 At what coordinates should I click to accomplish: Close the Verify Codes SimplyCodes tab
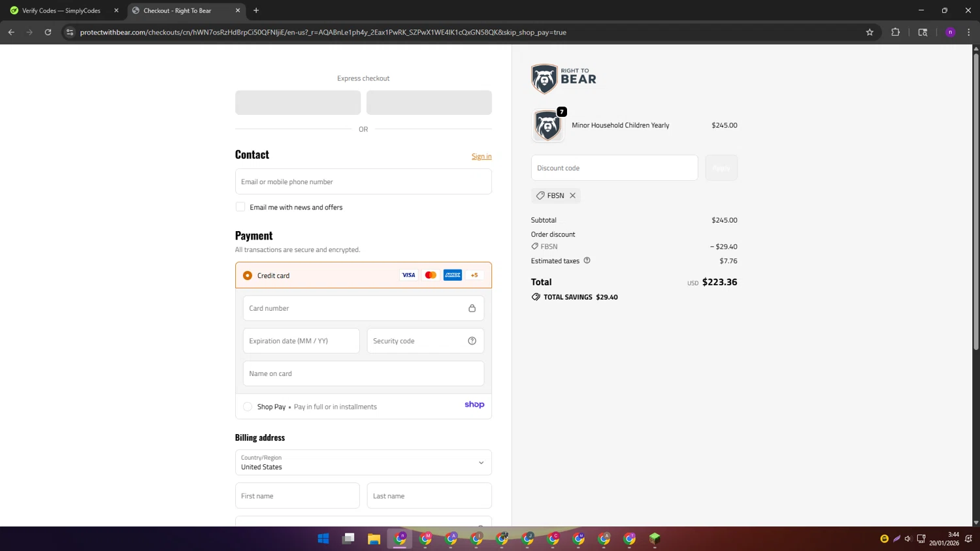pos(116,10)
